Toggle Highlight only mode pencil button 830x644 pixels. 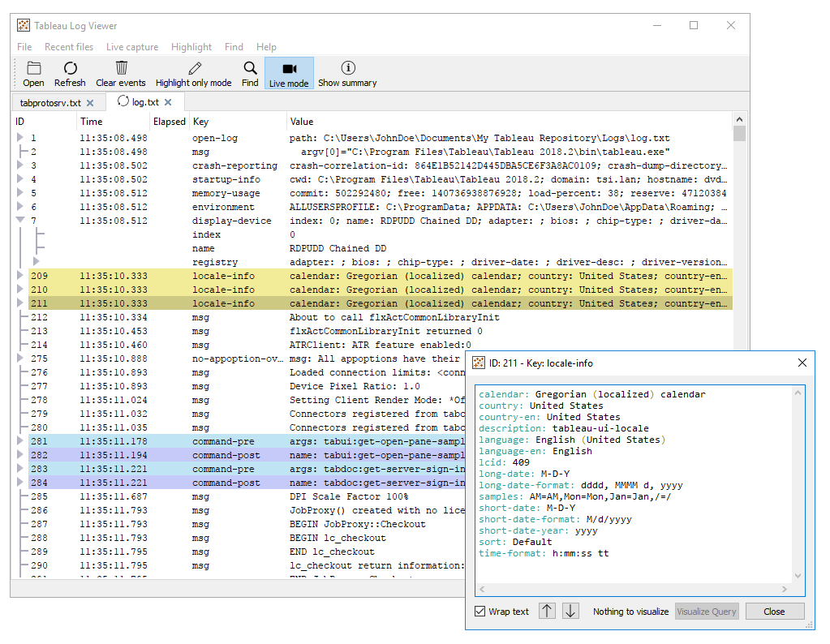click(194, 69)
